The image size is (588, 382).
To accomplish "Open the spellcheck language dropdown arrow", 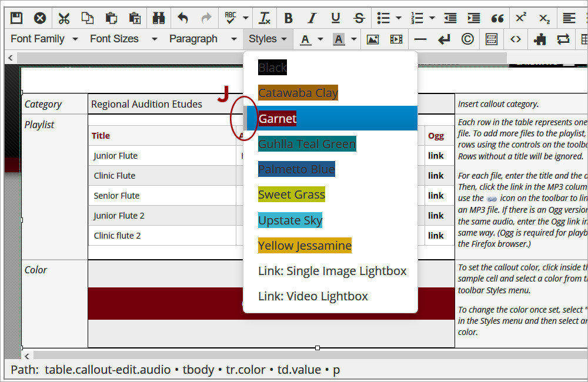I will pyautogui.click(x=246, y=18).
